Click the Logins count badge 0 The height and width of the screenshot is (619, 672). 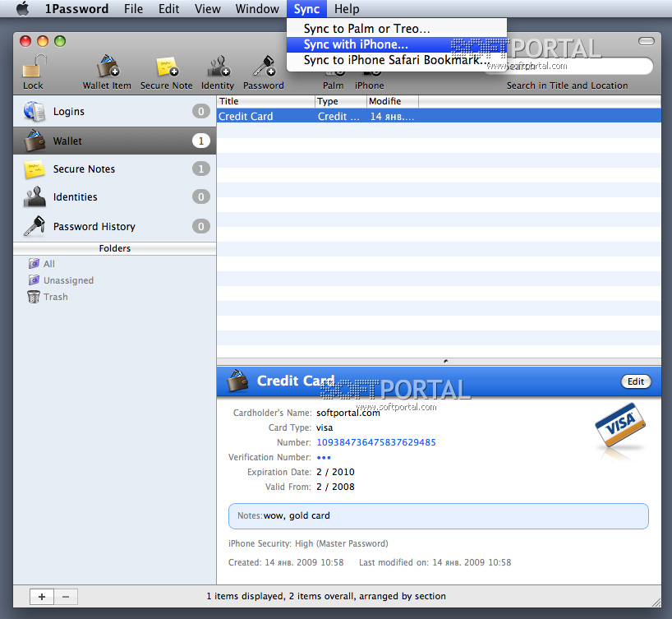coord(201,112)
